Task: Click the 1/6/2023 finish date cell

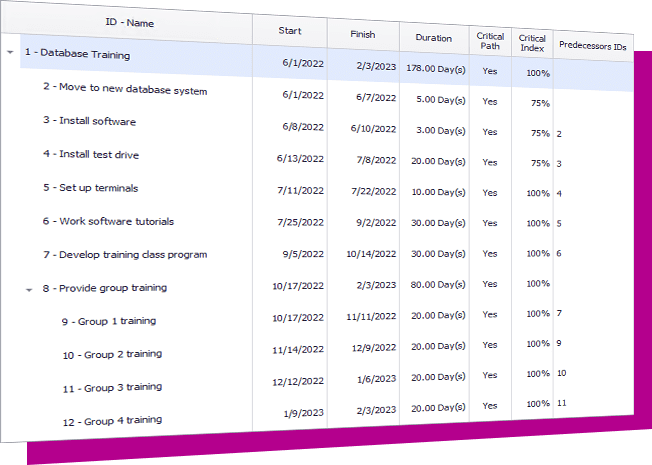Action: 376,379
